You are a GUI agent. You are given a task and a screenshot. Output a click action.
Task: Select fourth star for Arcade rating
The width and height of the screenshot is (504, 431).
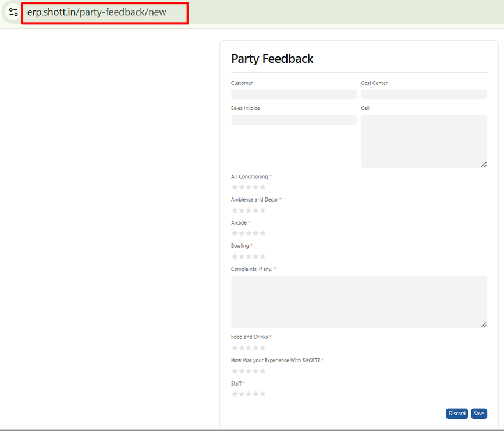coord(255,233)
